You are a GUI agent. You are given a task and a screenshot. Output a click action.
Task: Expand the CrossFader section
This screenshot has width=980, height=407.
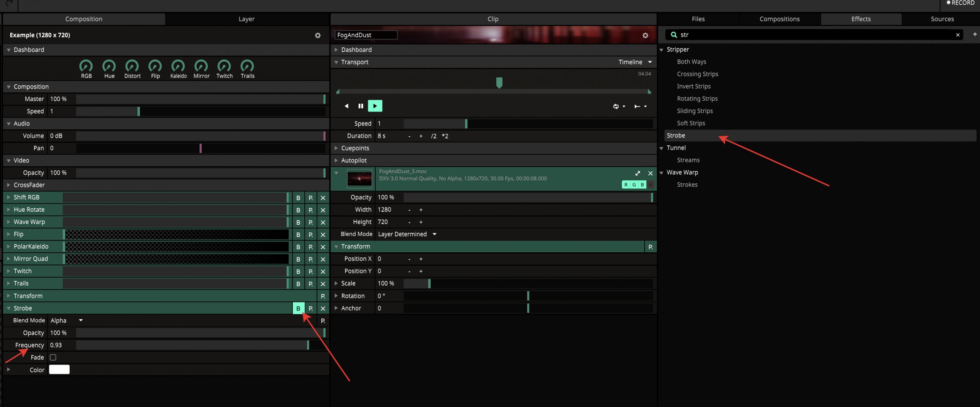8,185
